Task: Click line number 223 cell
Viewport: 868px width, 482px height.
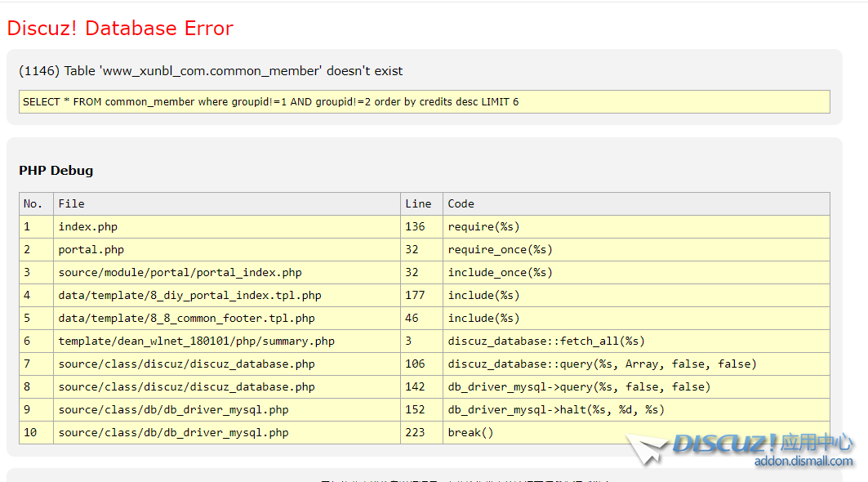Action: coord(415,432)
